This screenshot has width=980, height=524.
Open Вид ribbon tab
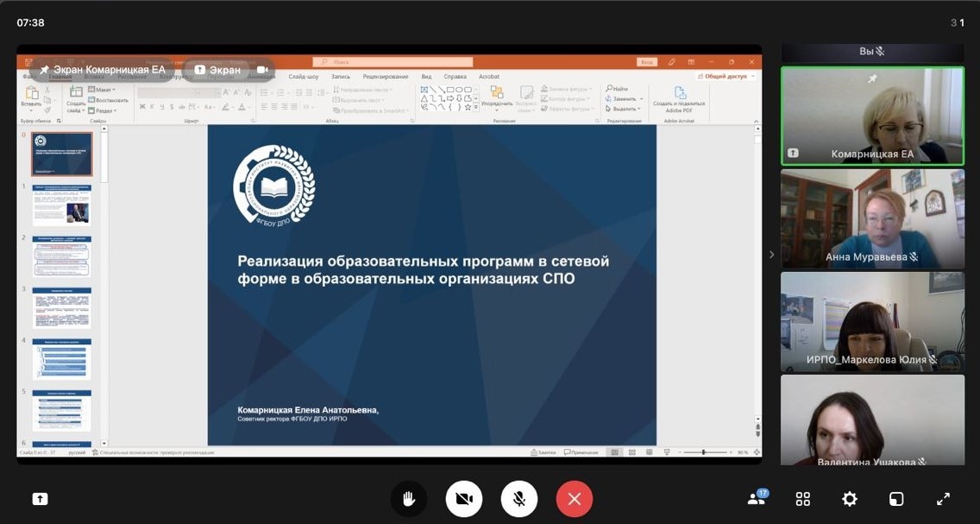pyautogui.click(x=426, y=76)
